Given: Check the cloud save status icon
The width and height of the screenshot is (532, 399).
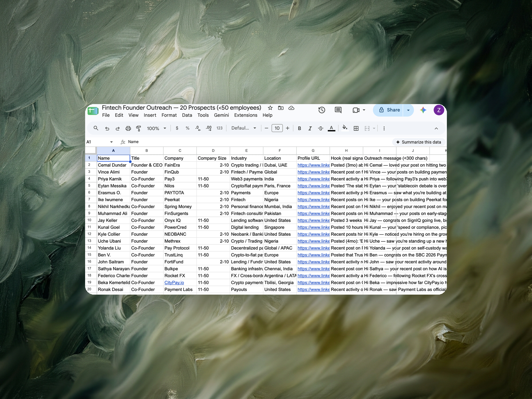Looking at the screenshot, I should (x=291, y=108).
